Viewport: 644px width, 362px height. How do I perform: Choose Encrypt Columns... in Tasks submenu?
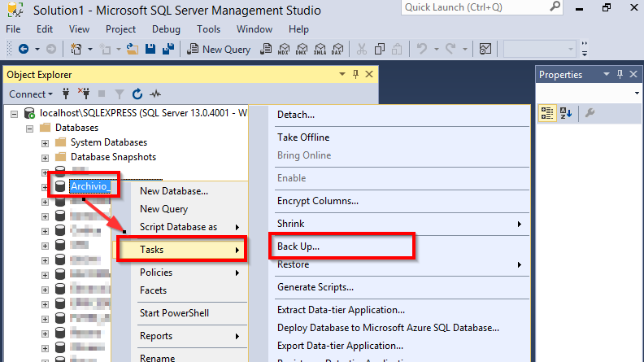(317, 201)
